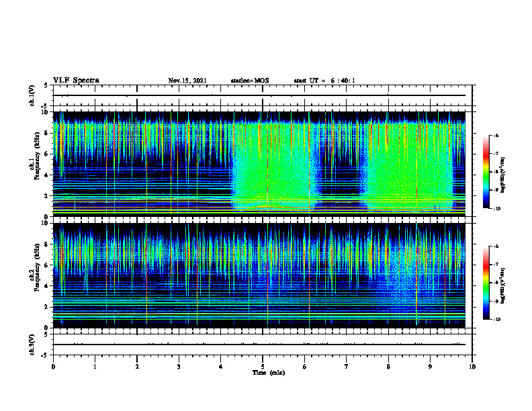Click the ch.1 spectrogram color scale bar
The height and width of the screenshot is (411, 532).
pyautogui.click(x=486, y=172)
